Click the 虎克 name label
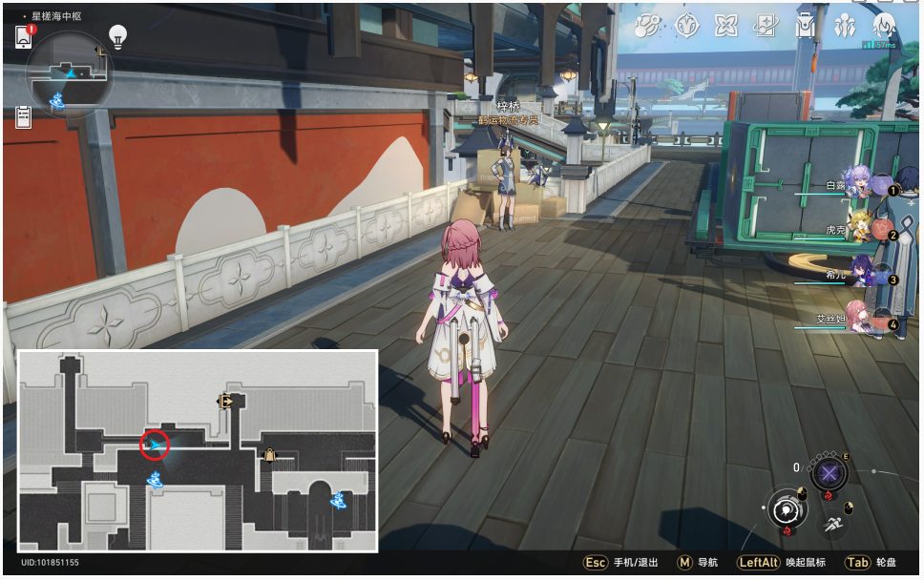Viewport: 924px width, 580px height. click(835, 230)
